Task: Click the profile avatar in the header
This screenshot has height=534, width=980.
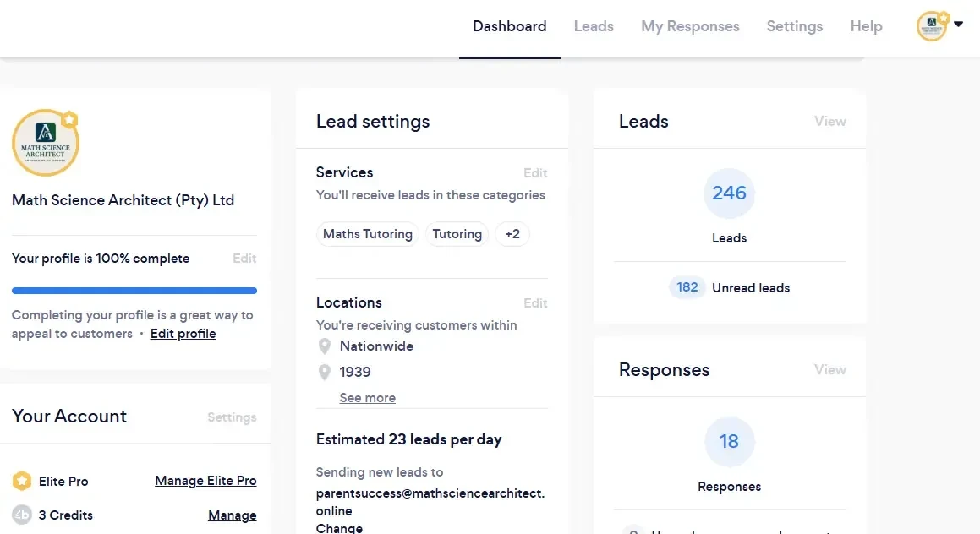Action: 932,26
